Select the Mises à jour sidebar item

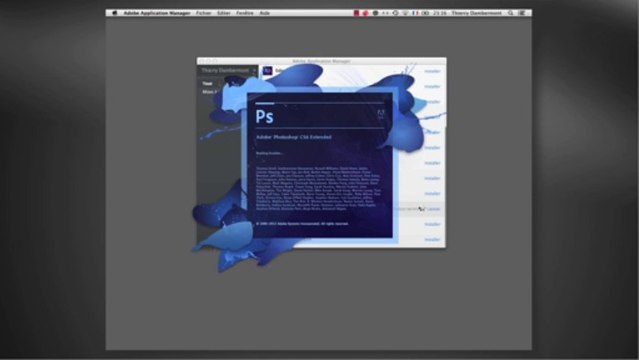(209, 92)
